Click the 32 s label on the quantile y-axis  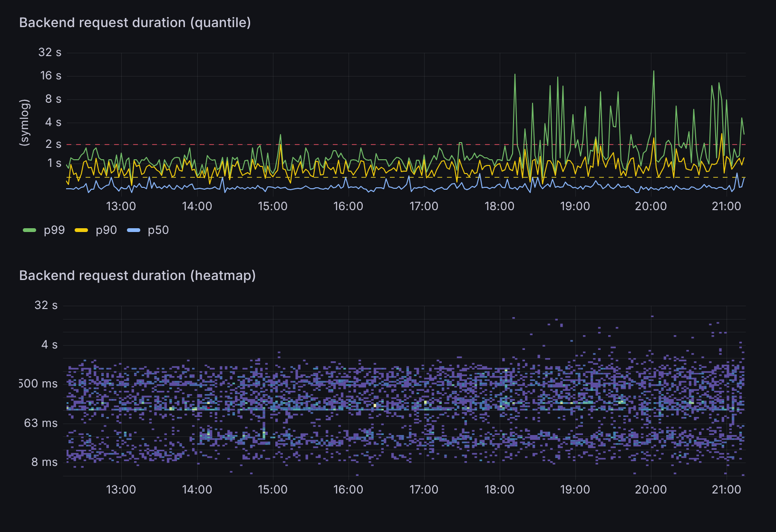pos(49,52)
